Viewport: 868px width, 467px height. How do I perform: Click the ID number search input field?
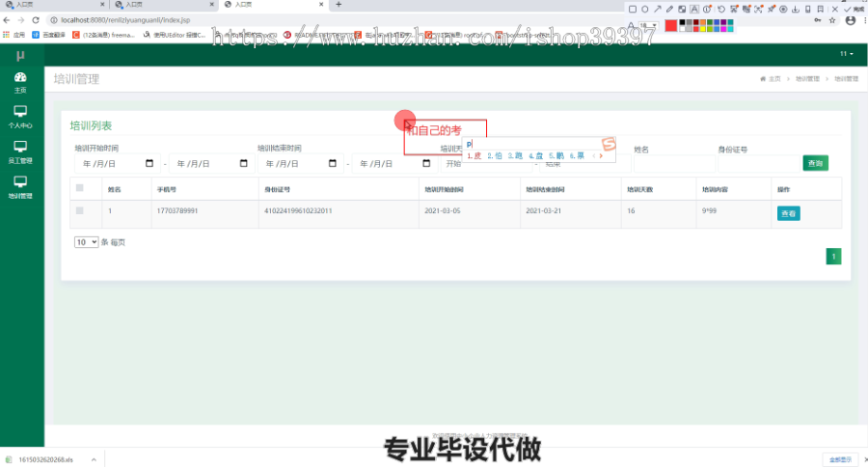click(x=759, y=164)
